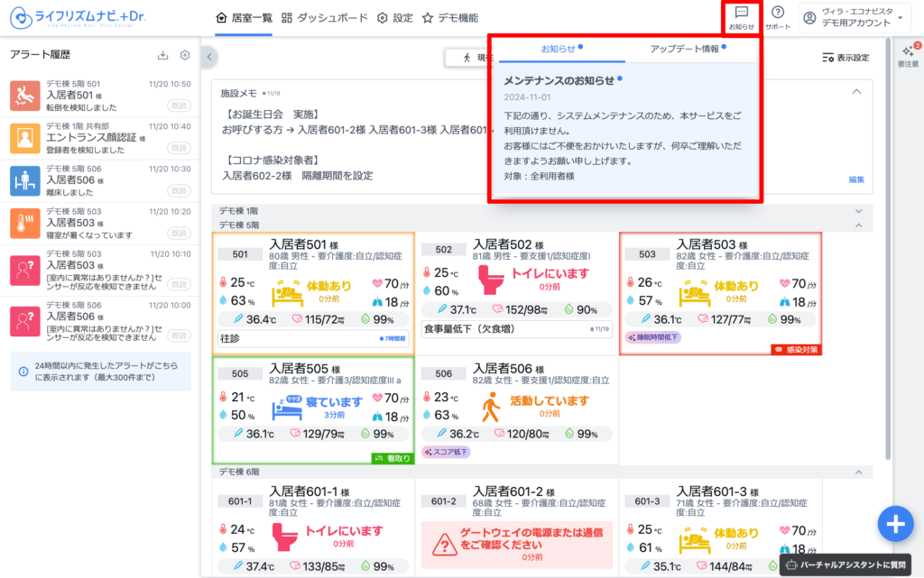This screenshot has height=578, width=924.
Task: Click the 往診 memo in room 501
Action: pyautogui.click(x=313, y=338)
